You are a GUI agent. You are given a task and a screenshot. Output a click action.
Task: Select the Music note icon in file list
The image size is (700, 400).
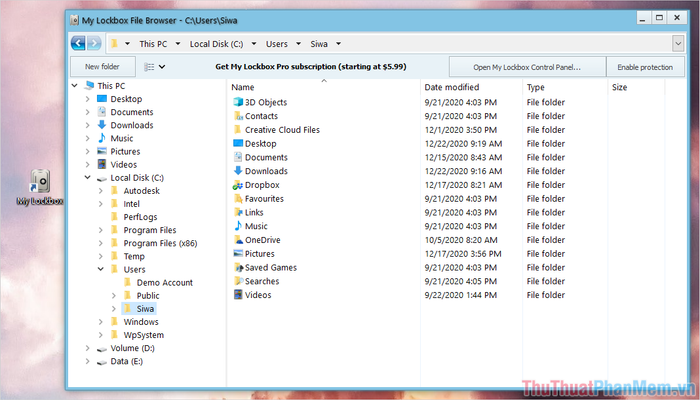pos(238,226)
